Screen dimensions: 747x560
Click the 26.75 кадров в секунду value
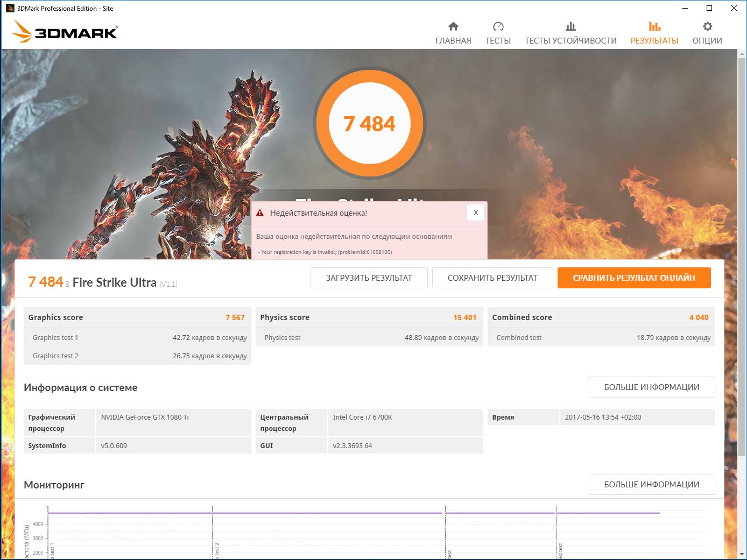coord(210,356)
